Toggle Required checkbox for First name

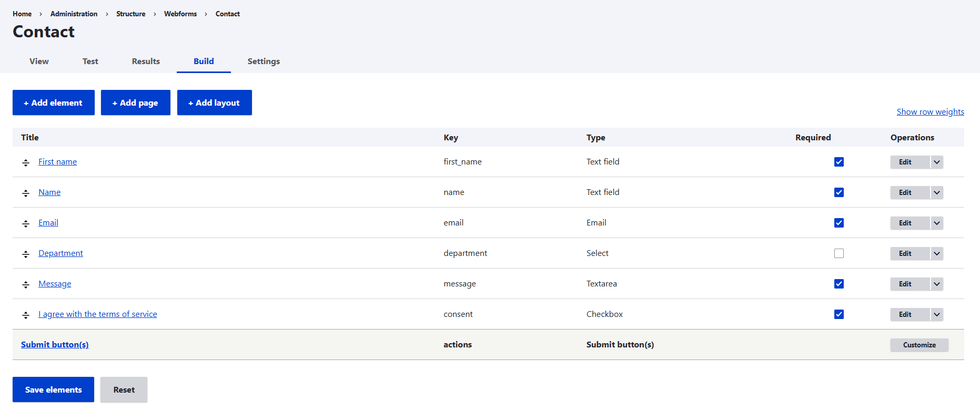tap(839, 162)
